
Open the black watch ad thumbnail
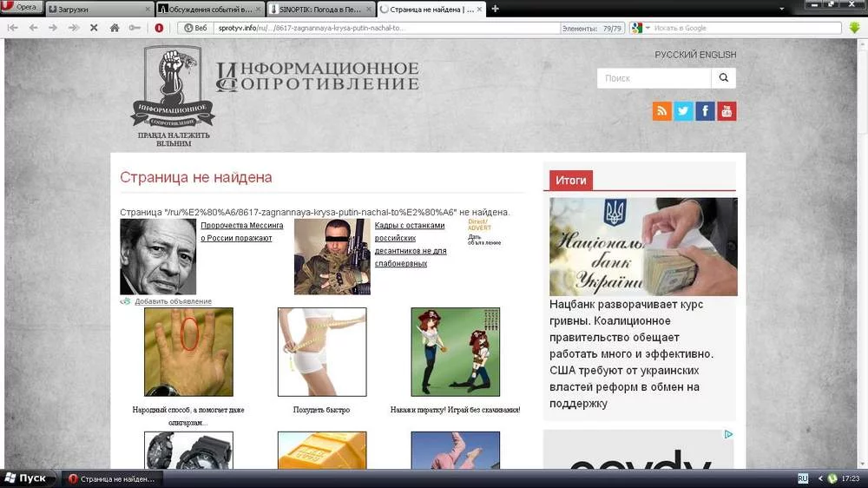point(188,451)
